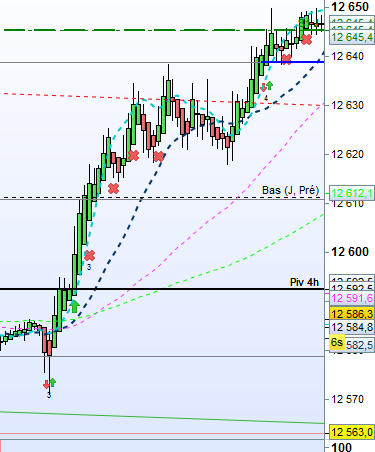Click the Piv 4h pivot label
The width and height of the screenshot is (375, 452).
click(304, 282)
